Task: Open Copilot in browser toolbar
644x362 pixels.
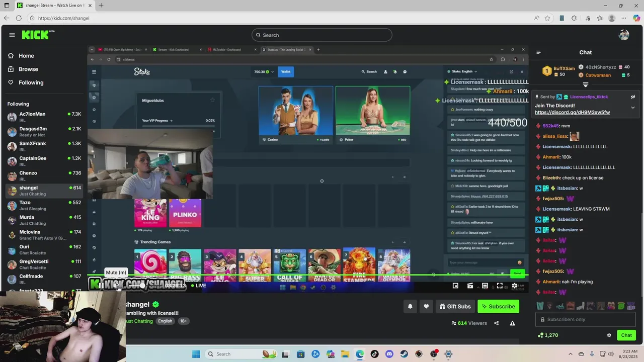Action: [636, 18]
